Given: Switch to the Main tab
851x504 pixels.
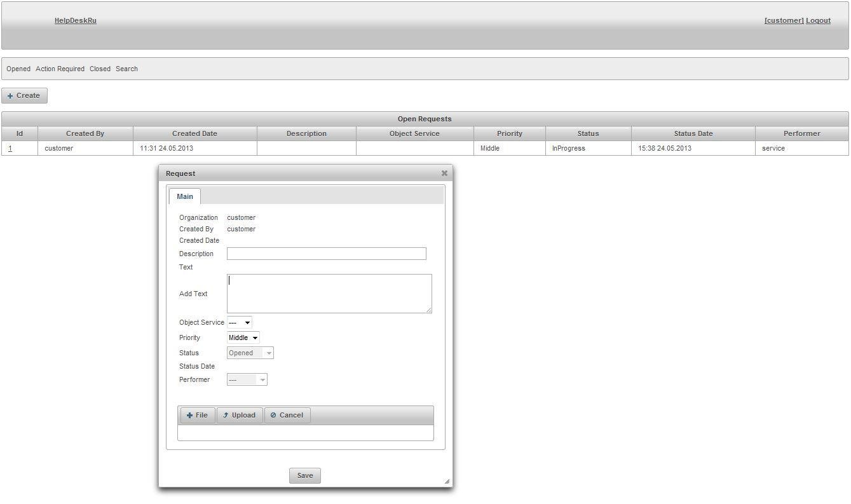Looking at the screenshot, I should (x=184, y=196).
